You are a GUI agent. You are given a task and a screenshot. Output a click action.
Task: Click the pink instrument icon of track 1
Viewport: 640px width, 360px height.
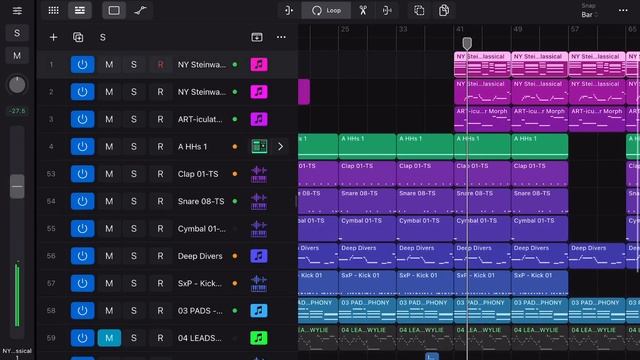259,64
